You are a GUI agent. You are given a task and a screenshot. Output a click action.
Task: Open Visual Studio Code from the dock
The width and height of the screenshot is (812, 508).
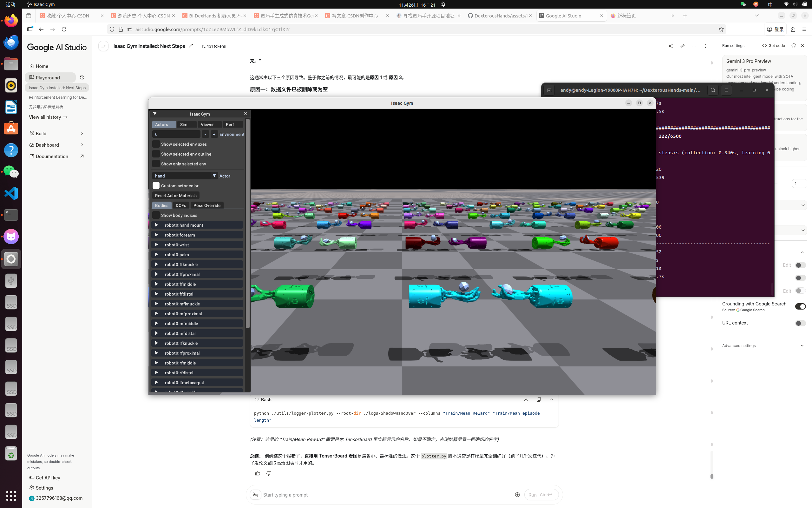click(x=11, y=194)
